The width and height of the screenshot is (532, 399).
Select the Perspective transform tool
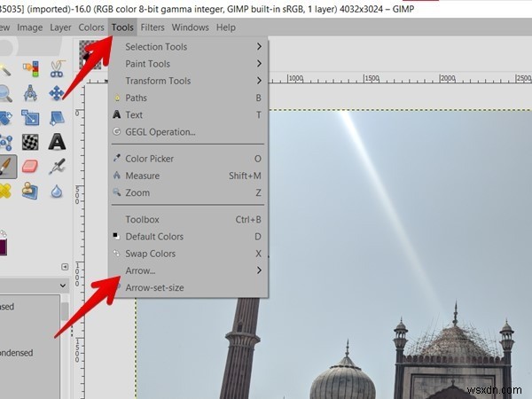[x=57, y=118]
